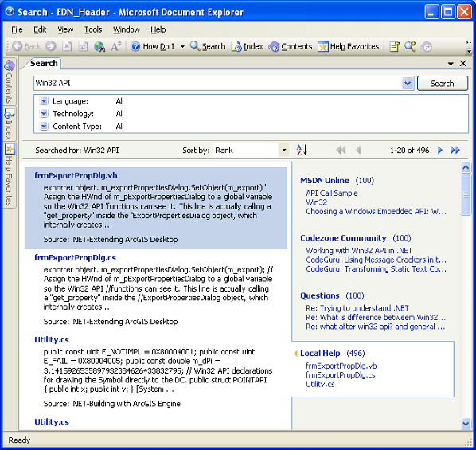Viewport: 476px width, 450px height.
Task: Open the Home globe icon
Action: pyautogui.click(x=99, y=46)
